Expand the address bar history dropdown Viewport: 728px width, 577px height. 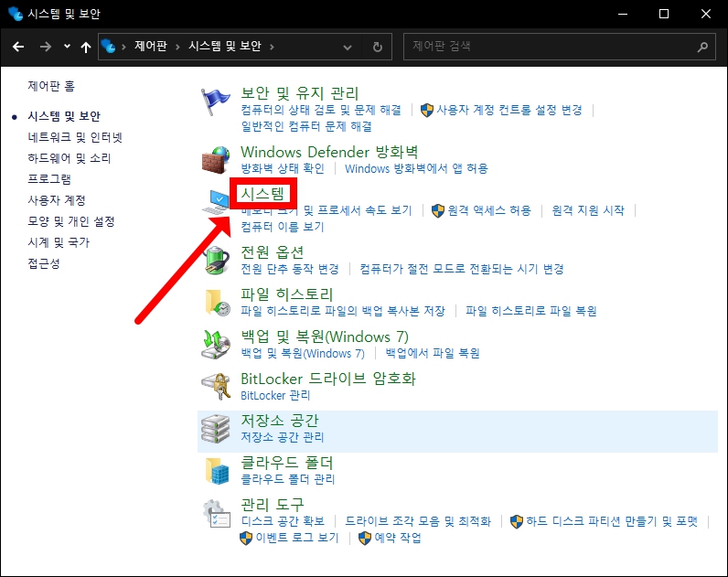click(x=347, y=47)
